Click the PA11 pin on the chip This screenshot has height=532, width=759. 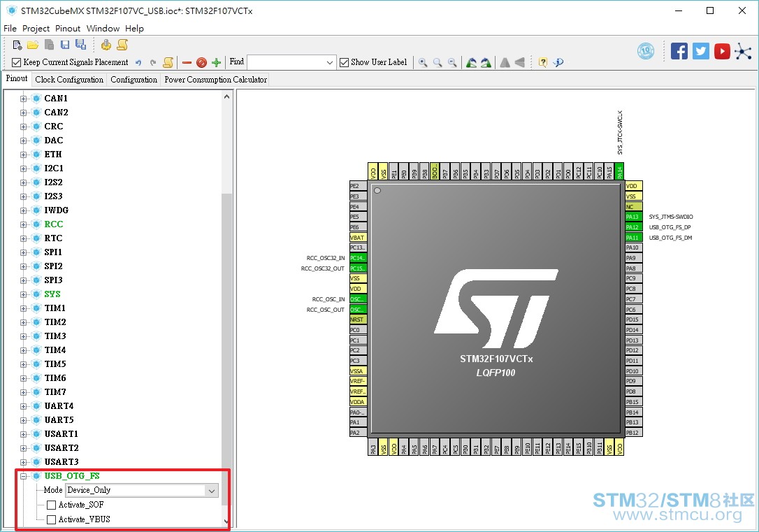(x=634, y=237)
